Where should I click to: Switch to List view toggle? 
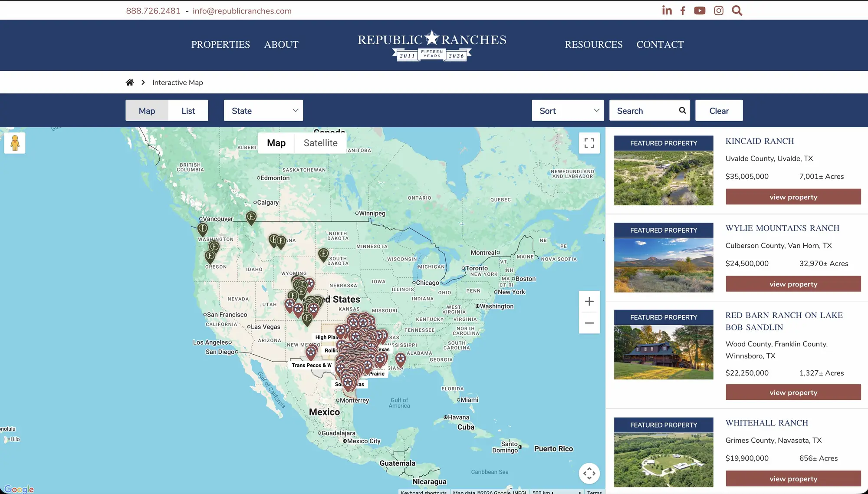[x=188, y=110]
